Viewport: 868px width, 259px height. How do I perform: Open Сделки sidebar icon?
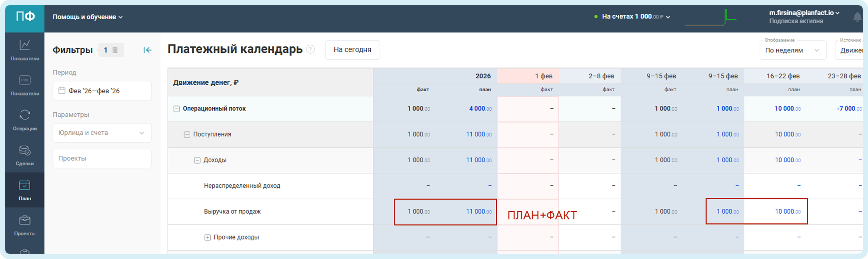(x=25, y=150)
